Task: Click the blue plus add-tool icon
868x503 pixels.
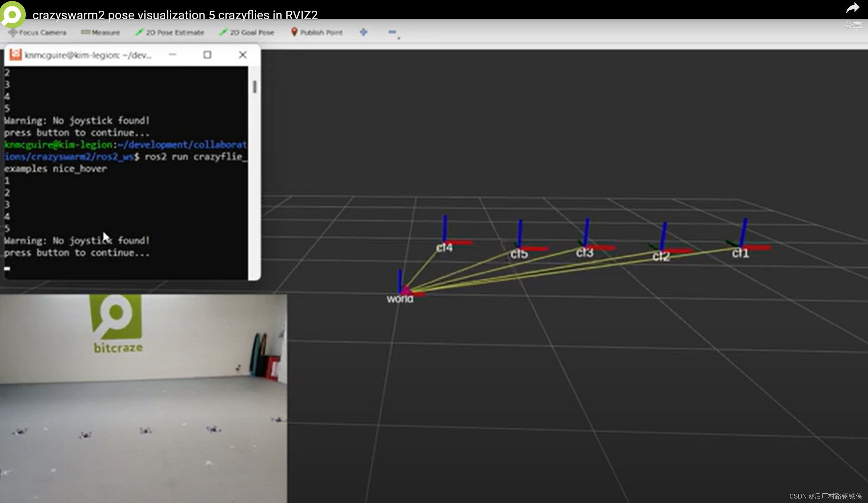Action: pyautogui.click(x=363, y=32)
